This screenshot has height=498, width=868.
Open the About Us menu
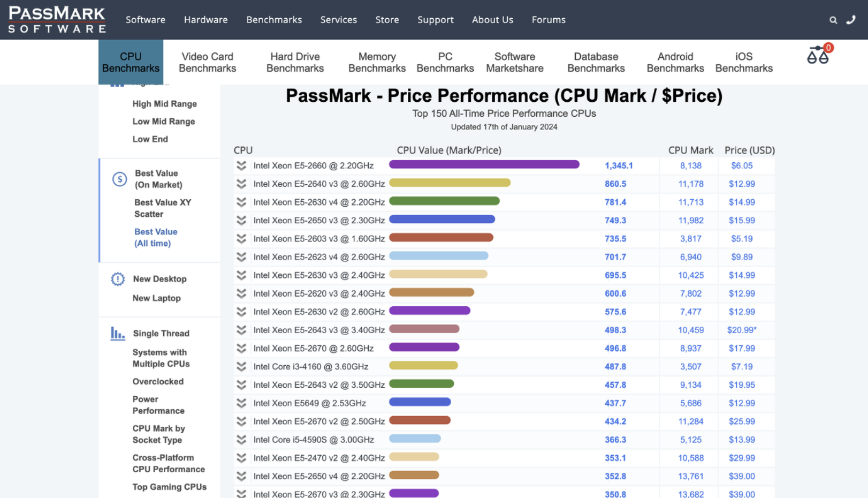[x=492, y=20]
